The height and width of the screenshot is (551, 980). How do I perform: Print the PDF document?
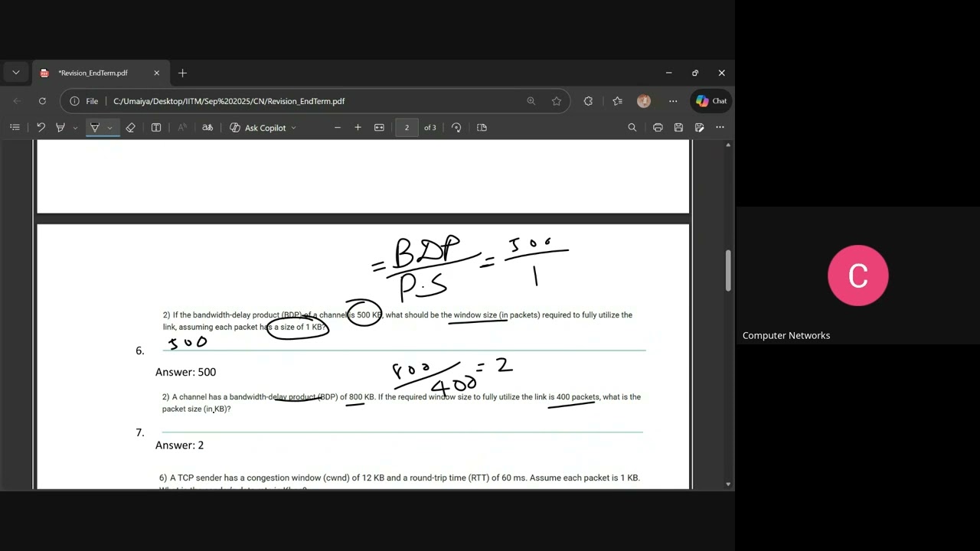point(658,128)
